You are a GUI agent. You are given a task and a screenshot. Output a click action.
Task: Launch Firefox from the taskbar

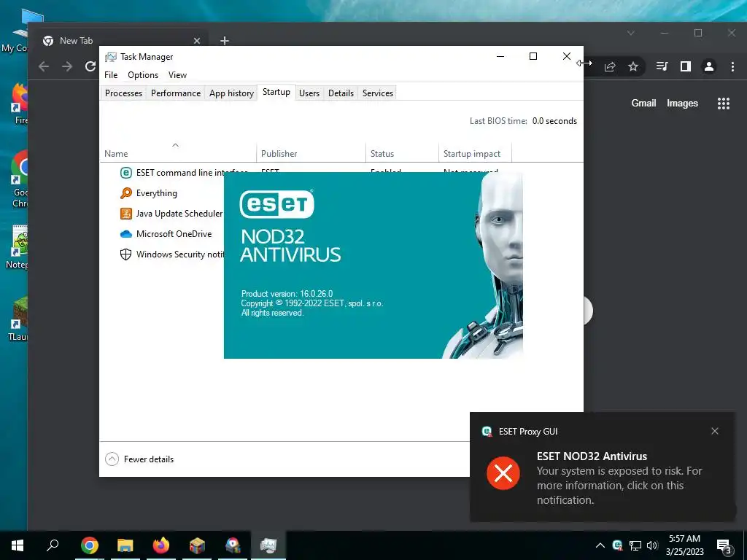161,545
